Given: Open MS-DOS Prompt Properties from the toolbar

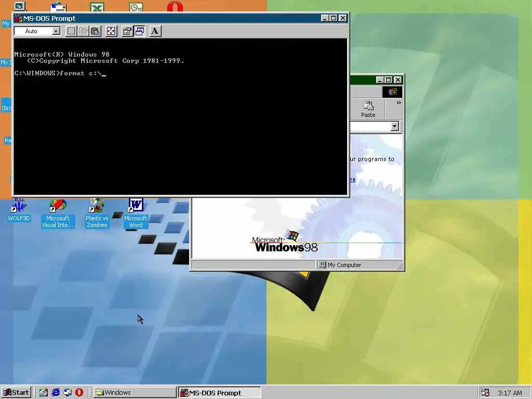Looking at the screenshot, I should point(127,31).
